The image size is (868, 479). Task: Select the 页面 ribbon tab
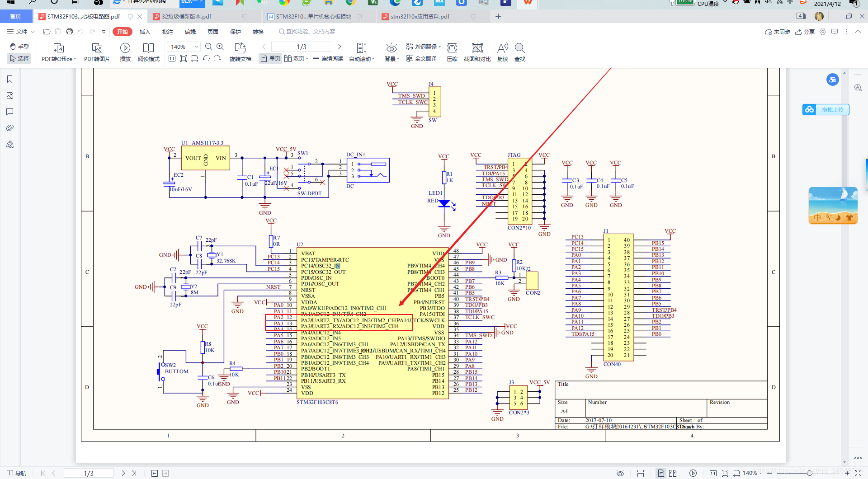(x=213, y=32)
